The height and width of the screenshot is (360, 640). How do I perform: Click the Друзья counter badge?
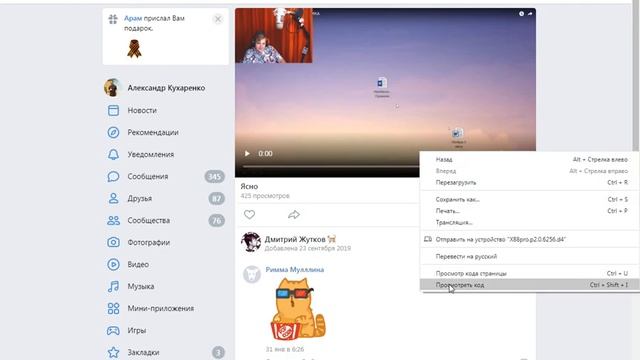[x=217, y=198]
